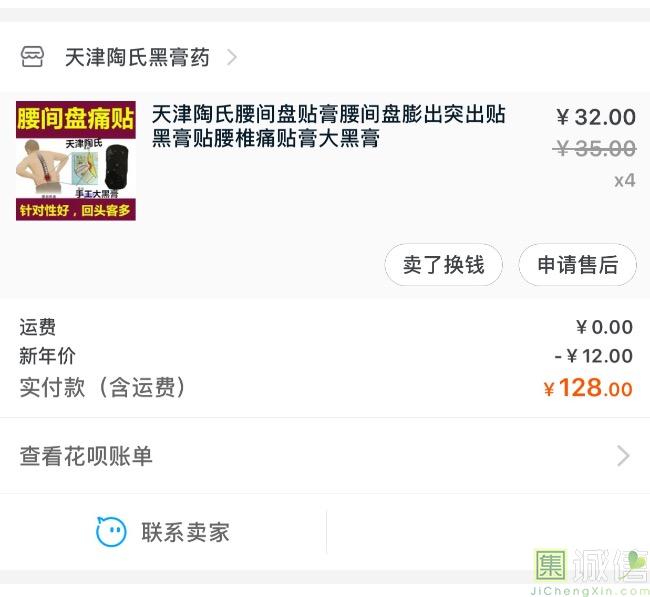
Task: Tap the struck-through ¥35.00 original price
Action: click(594, 148)
